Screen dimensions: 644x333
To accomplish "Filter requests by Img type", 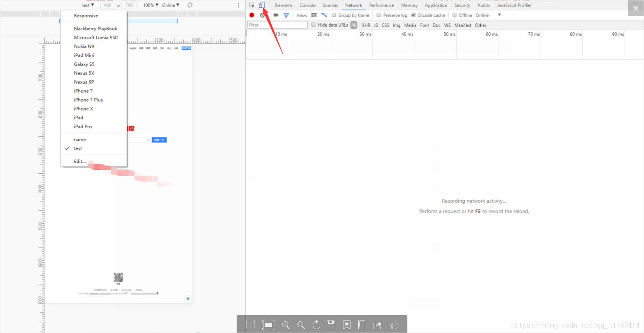I will 396,25.
